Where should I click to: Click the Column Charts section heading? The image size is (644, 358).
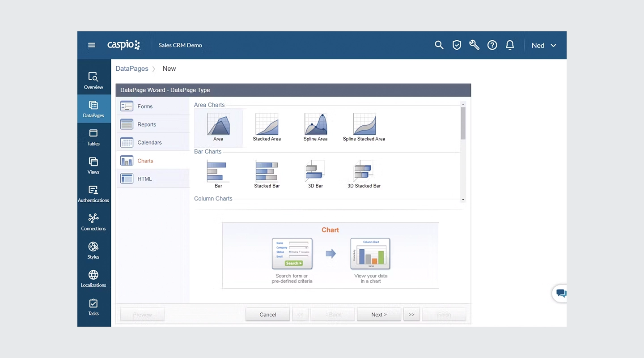coord(213,199)
